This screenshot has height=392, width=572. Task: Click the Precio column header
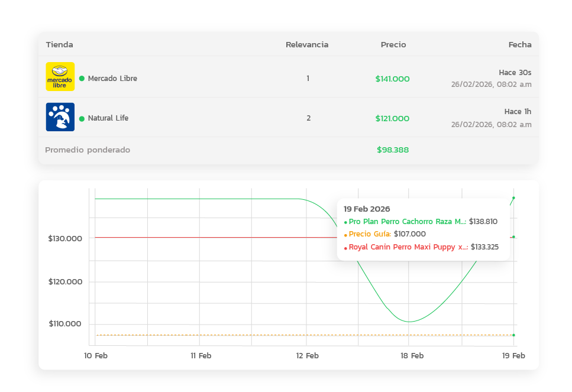pos(393,45)
